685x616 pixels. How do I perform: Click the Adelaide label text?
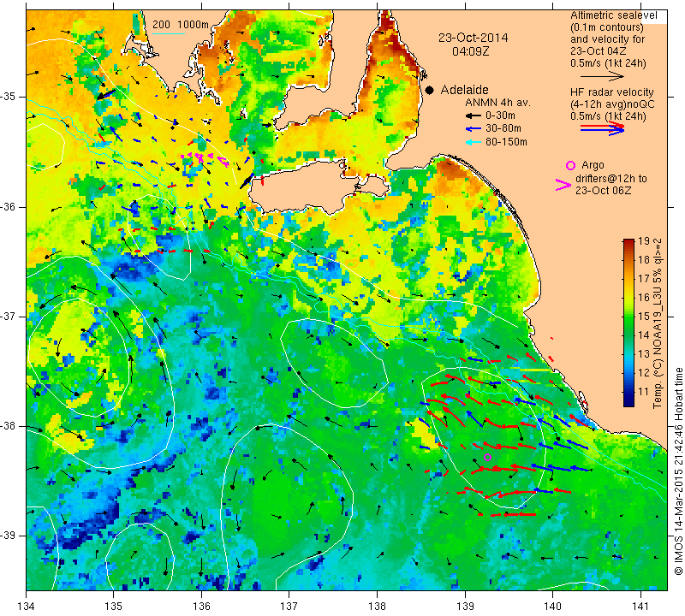pos(464,90)
